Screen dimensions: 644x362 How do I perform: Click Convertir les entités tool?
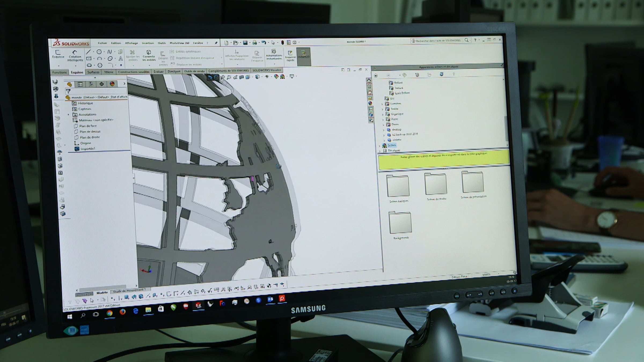coord(149,56)
